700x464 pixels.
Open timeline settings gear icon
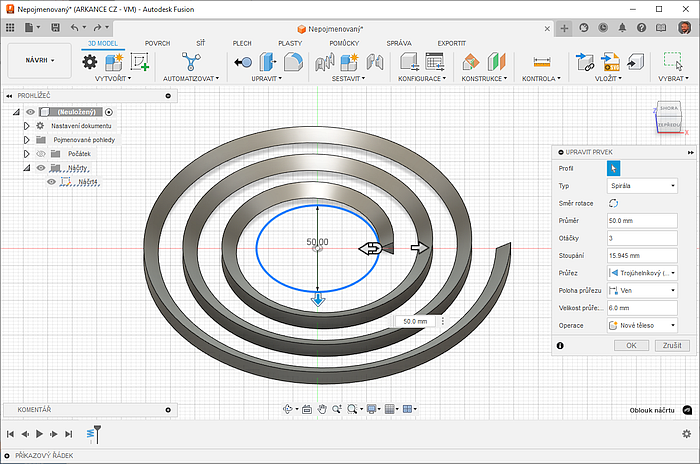pos(686,434)
